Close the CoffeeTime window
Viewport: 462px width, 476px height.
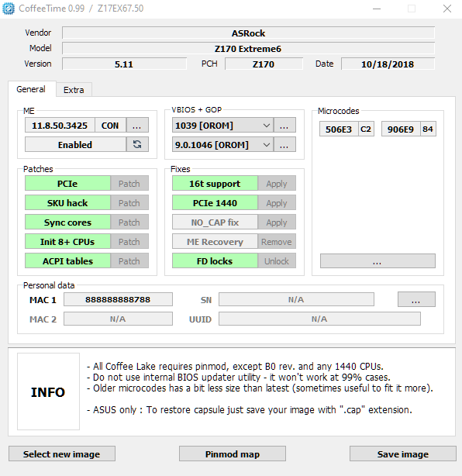pyautogui.click(x=446, y=9)
